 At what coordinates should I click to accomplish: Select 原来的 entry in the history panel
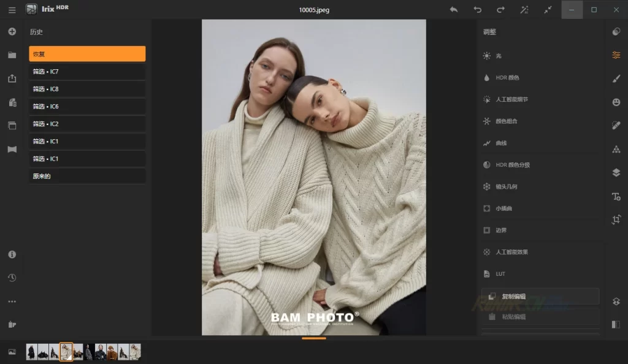click(x=86, y=176)
